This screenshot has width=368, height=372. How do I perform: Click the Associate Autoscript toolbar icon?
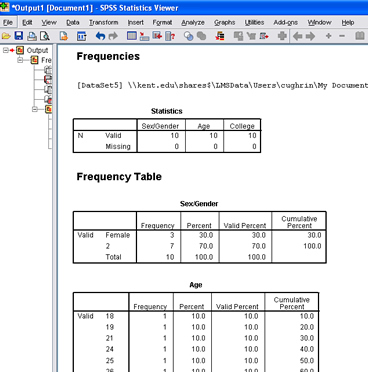pyautogui.click(x=238, y=36)
